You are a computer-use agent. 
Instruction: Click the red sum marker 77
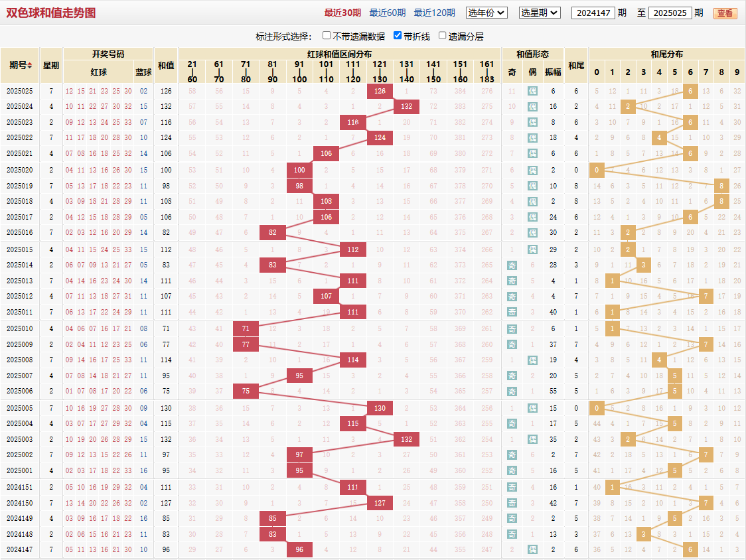click(x=246, y=344)
